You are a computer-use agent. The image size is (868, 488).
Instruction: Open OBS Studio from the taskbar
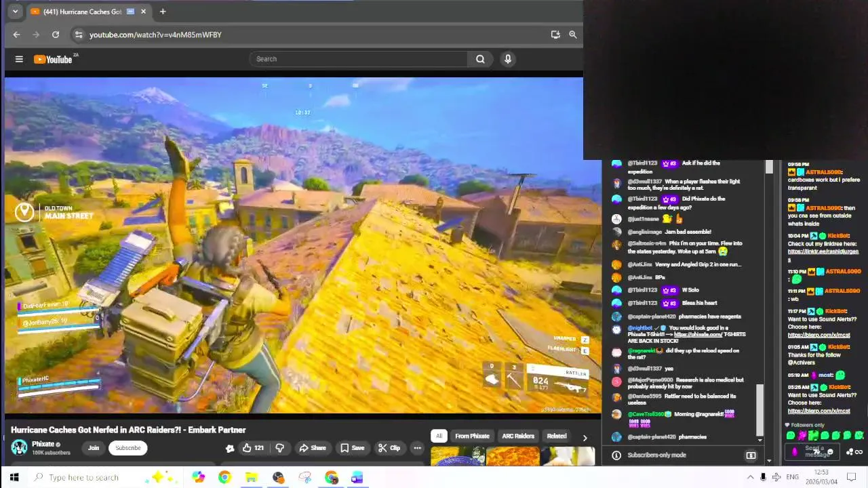pos(278,477)
